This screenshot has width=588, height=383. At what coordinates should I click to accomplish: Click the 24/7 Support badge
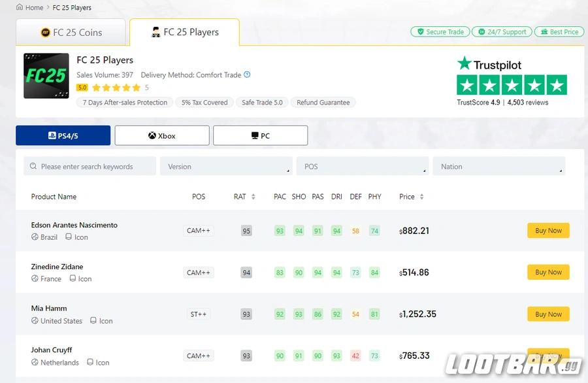coord(502,32)
